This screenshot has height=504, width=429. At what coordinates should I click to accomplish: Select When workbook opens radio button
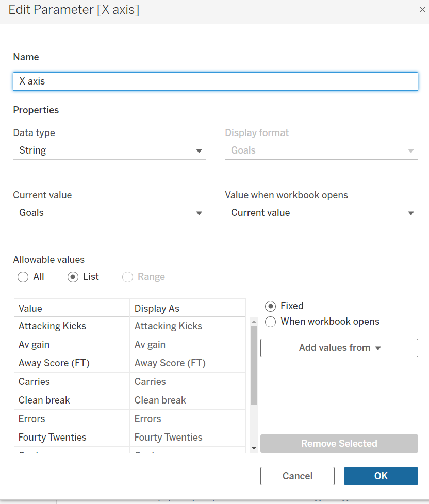[270, 322]
